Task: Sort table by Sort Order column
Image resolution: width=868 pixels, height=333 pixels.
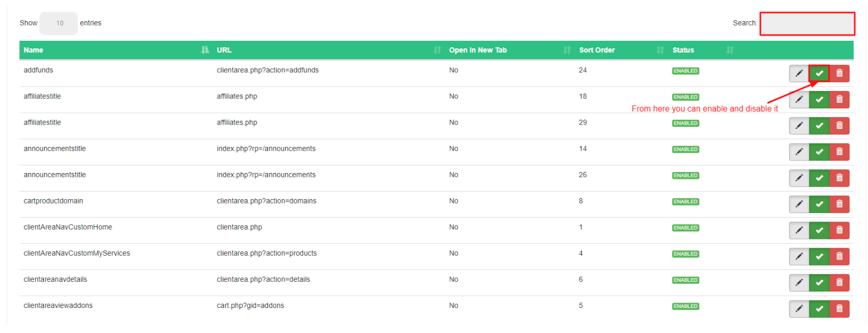Action: 597,50
